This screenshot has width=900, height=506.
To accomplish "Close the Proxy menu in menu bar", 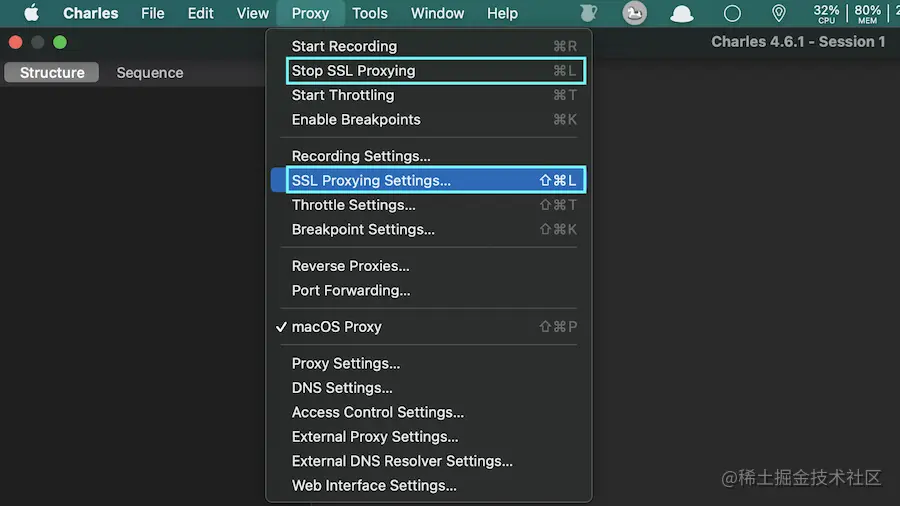I will [310, 13].
